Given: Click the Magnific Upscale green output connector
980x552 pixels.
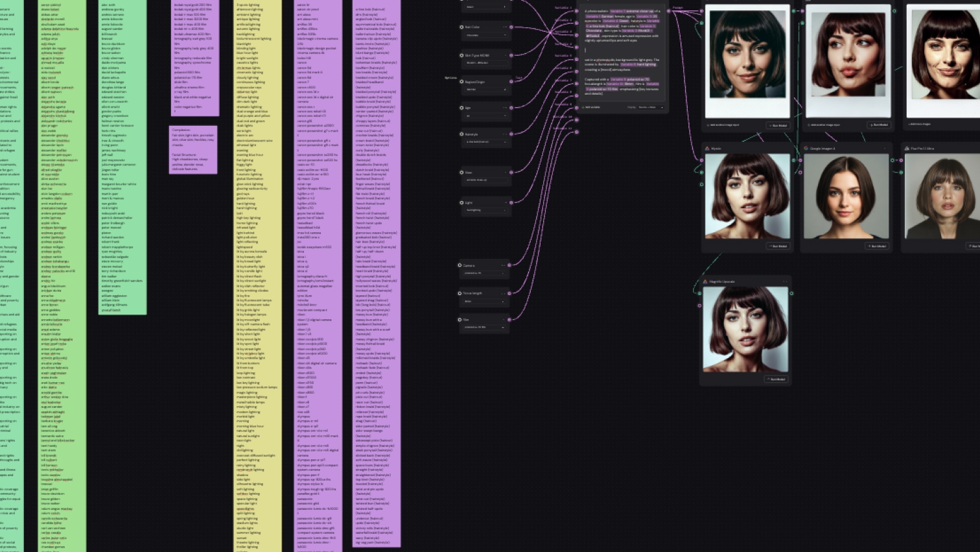Looking at the screenshot, I should [791, 293].
